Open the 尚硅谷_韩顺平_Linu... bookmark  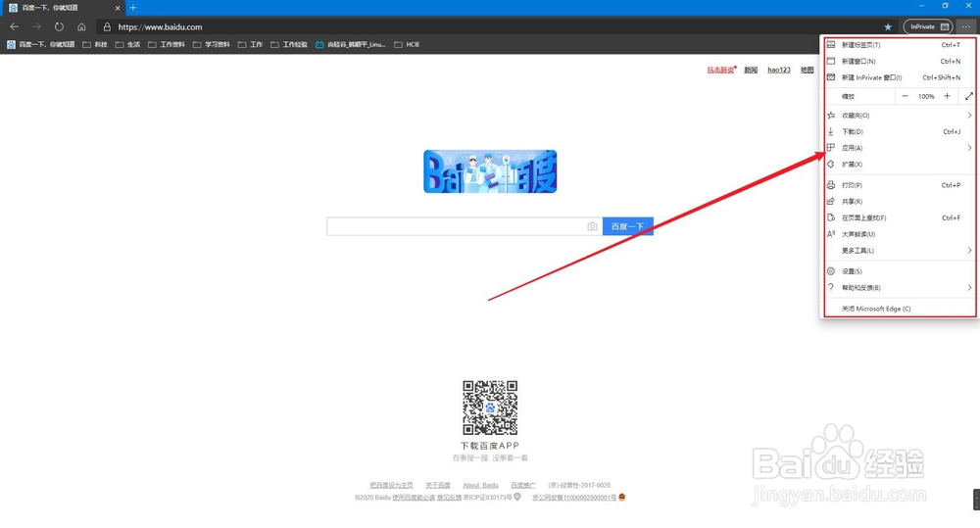tap(351, 44)
